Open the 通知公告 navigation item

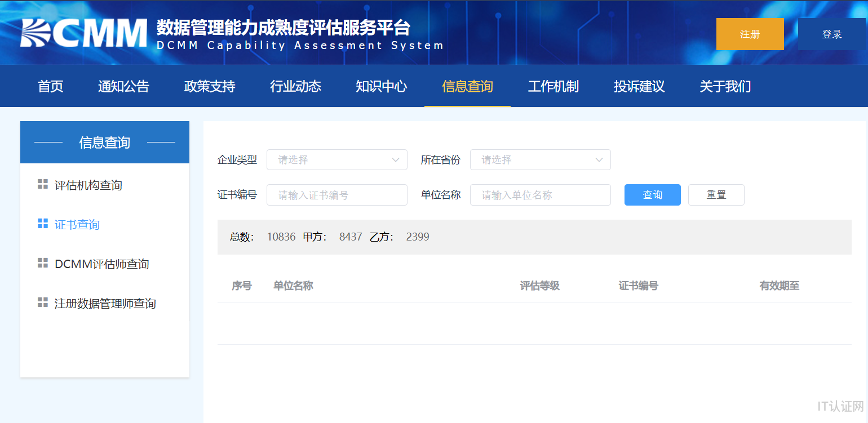point(123,86)
